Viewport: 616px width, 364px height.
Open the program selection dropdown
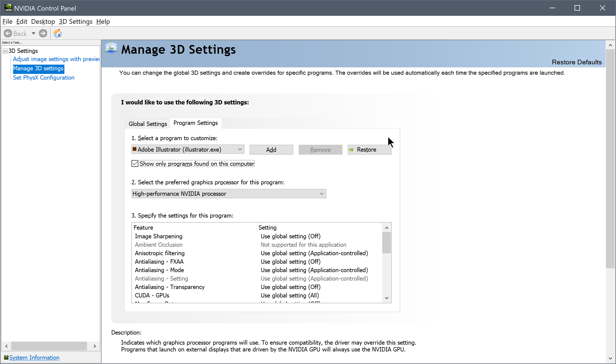coord(240,149)
